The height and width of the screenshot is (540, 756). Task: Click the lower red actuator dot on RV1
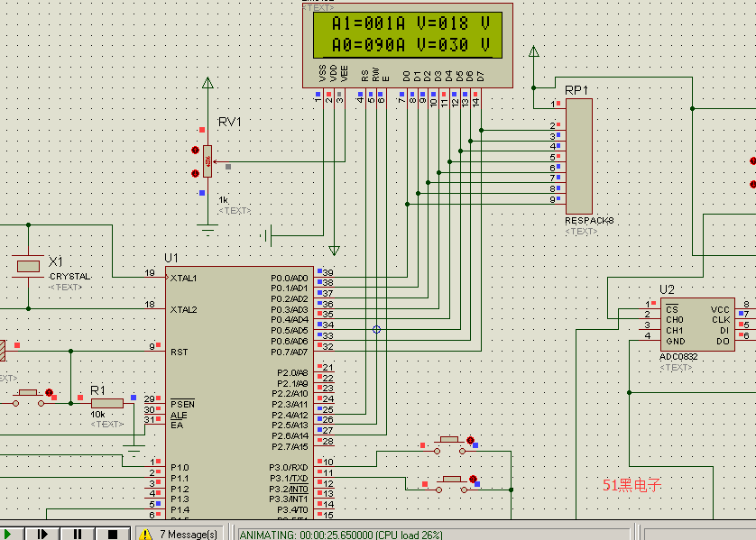[195, 173]
